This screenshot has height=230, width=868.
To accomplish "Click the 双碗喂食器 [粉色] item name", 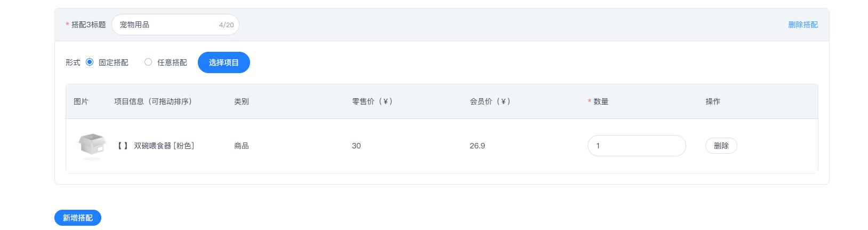I will (x=164, y=146).
